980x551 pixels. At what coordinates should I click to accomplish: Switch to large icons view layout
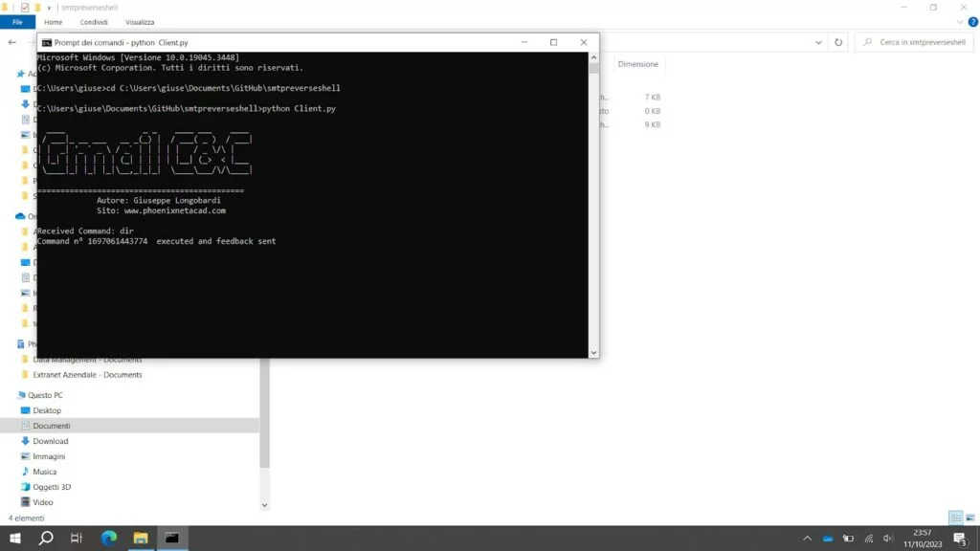[x=969, y=518]
